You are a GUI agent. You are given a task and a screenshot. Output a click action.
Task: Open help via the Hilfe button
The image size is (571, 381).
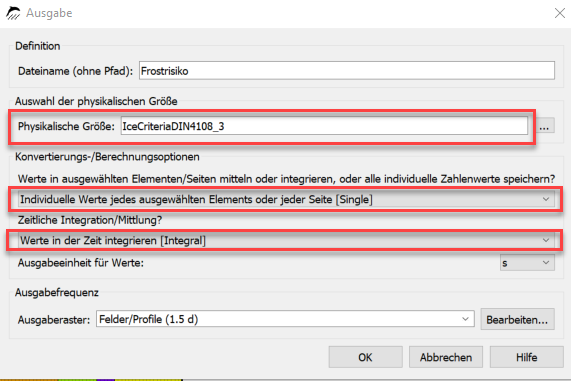coord(527,357)
